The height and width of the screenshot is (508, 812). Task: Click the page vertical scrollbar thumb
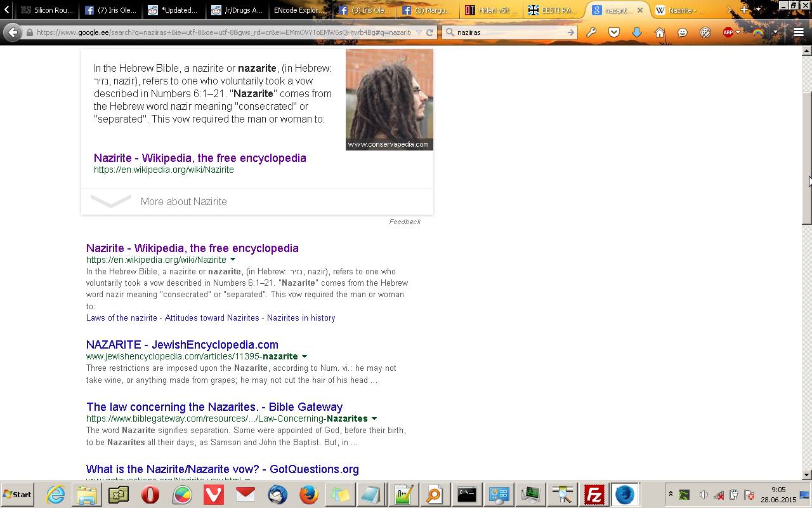[x=807, y=157]
